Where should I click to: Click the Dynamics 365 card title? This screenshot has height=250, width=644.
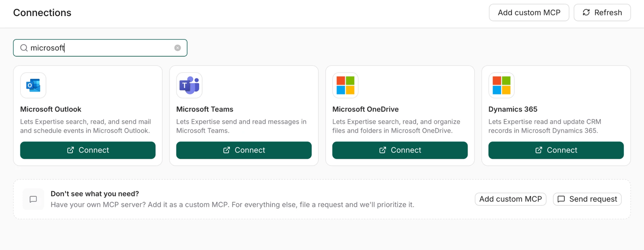(x=513, y=109)
